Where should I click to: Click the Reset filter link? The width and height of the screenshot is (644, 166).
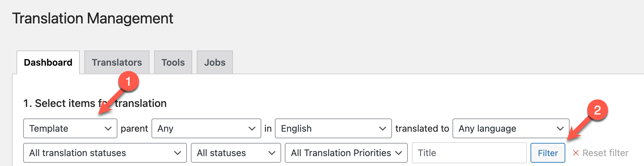point(605,153)
